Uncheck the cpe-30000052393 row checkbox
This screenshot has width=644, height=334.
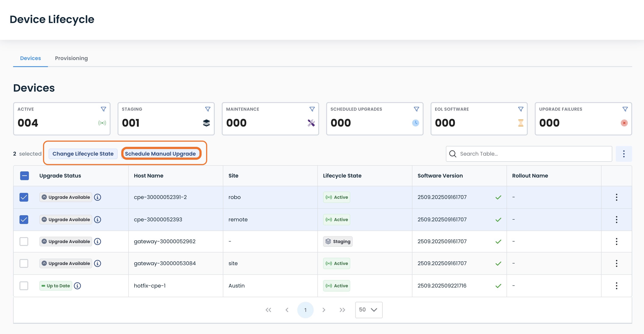click(x=24, y=220)
